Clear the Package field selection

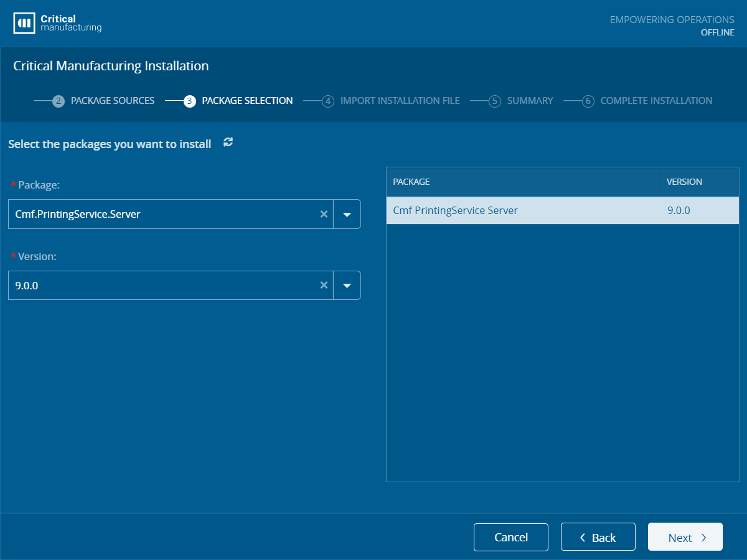pyautogui.click(x=324, y=214)
